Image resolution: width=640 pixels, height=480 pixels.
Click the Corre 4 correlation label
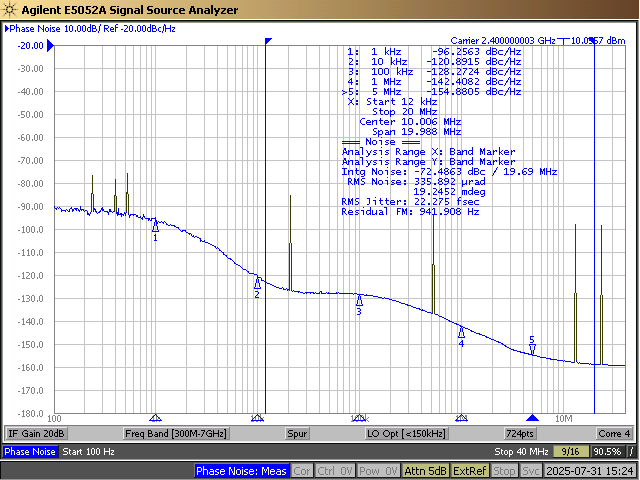coord(614,433)
